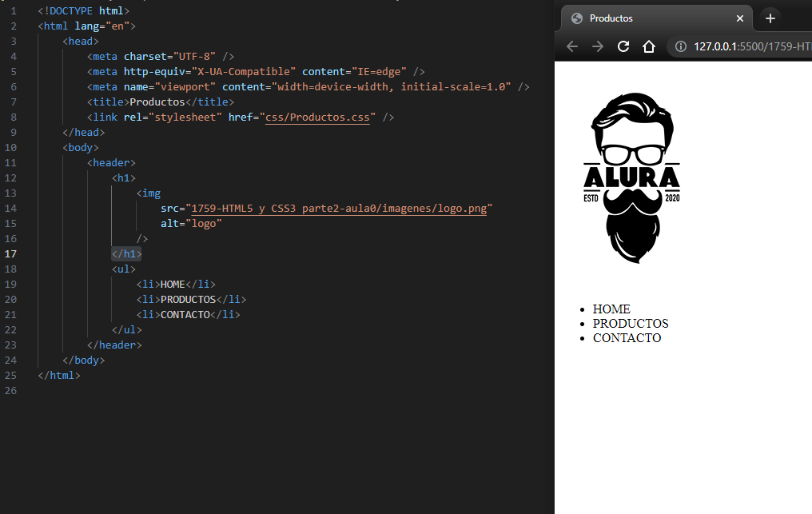812x514 pixels.
Task: Open the css/Productos.css link in code
Action: pos(317,117)
